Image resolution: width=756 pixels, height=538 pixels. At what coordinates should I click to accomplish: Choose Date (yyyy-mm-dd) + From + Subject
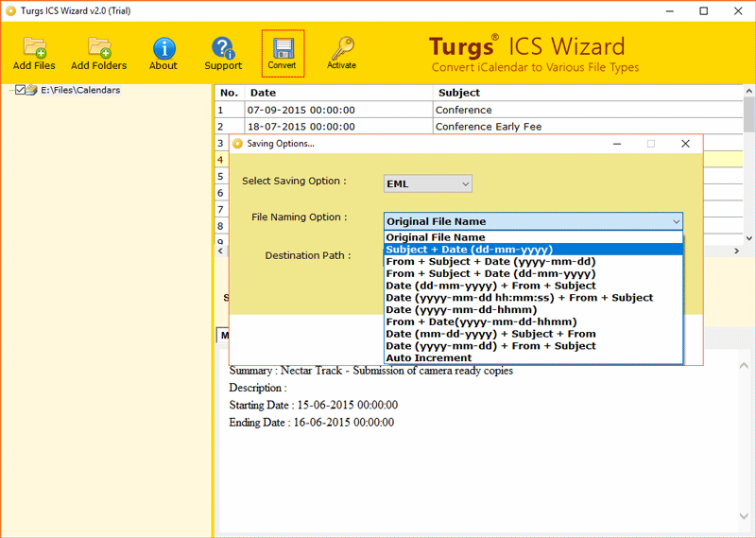point(533,346)
